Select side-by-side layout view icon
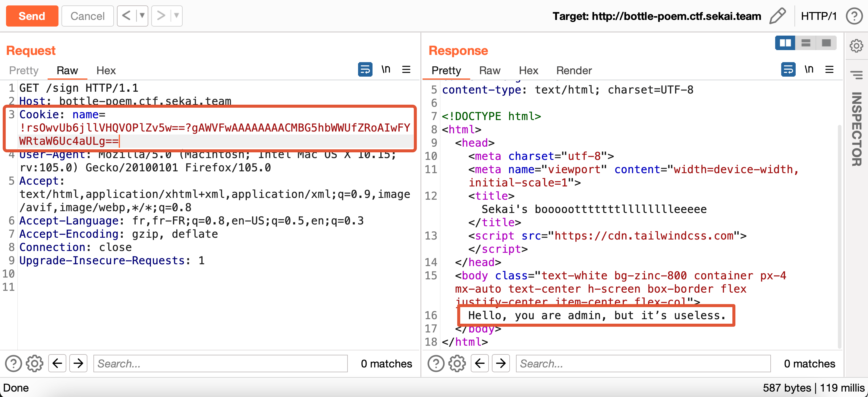 785,43
